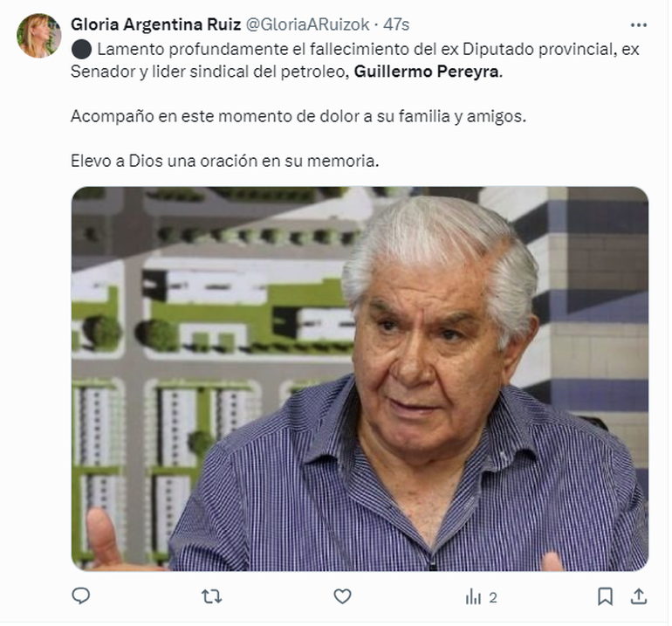
Task: Open the reply comment bubble icon
Action: tap(80, 595)
